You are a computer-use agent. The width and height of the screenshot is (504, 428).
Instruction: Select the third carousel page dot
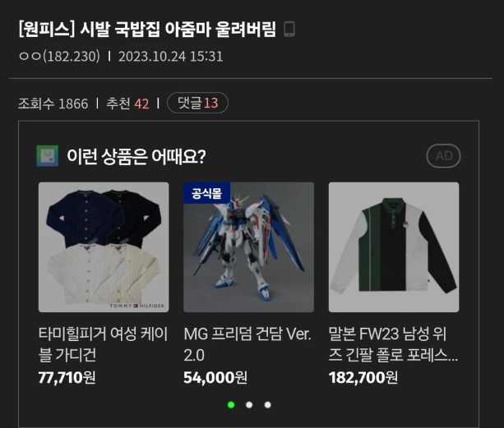tap(268, 405)
